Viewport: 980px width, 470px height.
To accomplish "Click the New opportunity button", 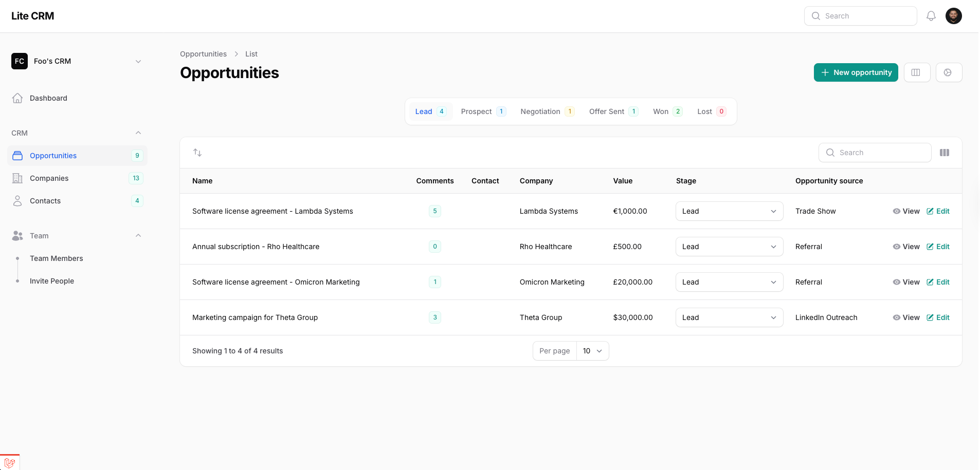I will click(x=856, y=72).
